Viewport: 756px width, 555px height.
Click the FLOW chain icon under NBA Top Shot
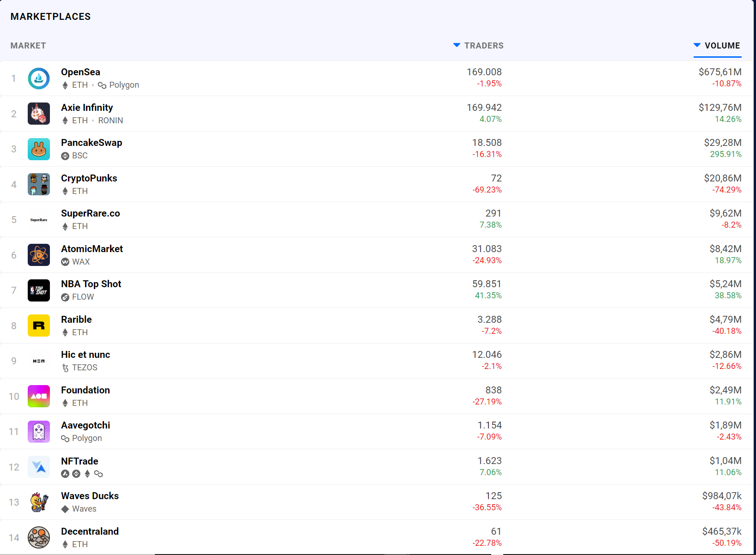tap(65, 297)
